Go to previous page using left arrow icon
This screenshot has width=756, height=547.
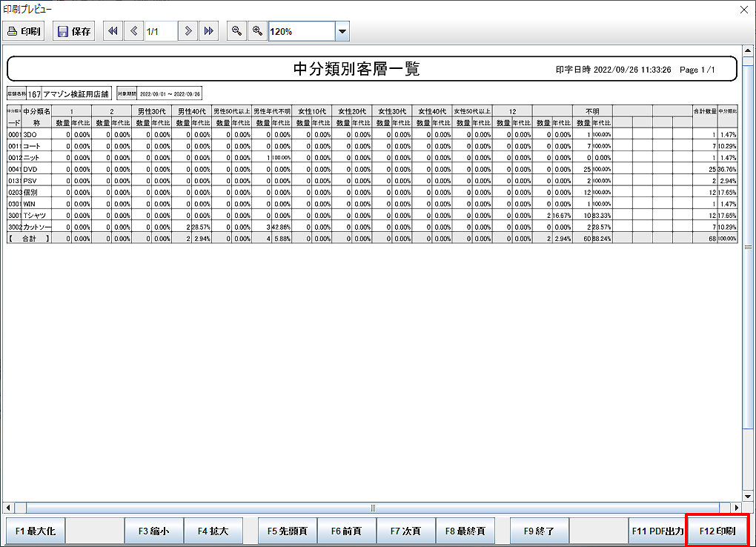point(133,31)
